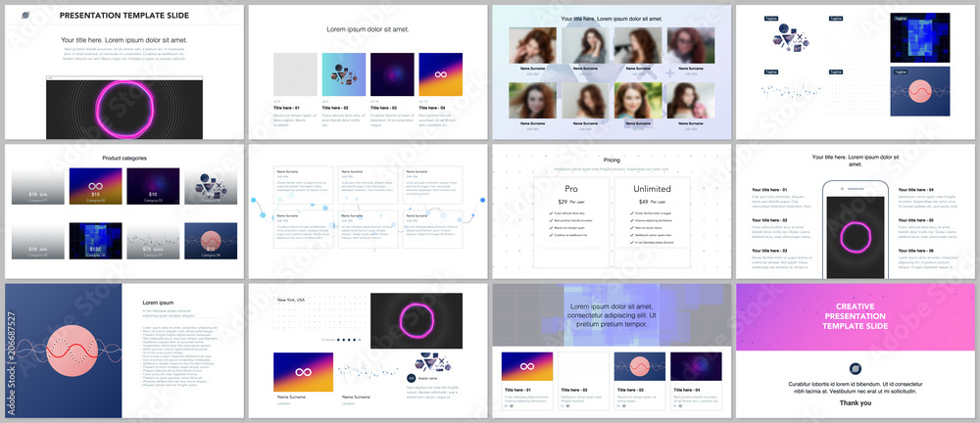
Task: Click the team slide title Your title here
Action: click(612, 20)
